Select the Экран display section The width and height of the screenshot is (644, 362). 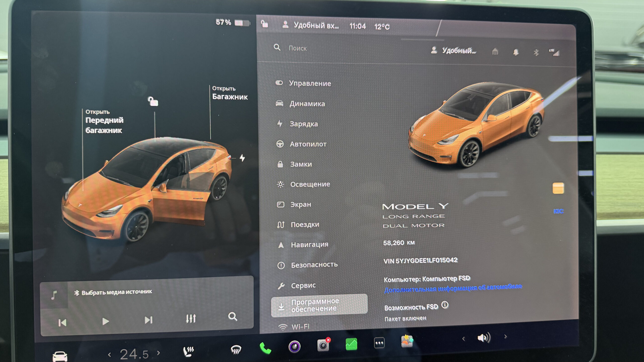coord(294,204)
